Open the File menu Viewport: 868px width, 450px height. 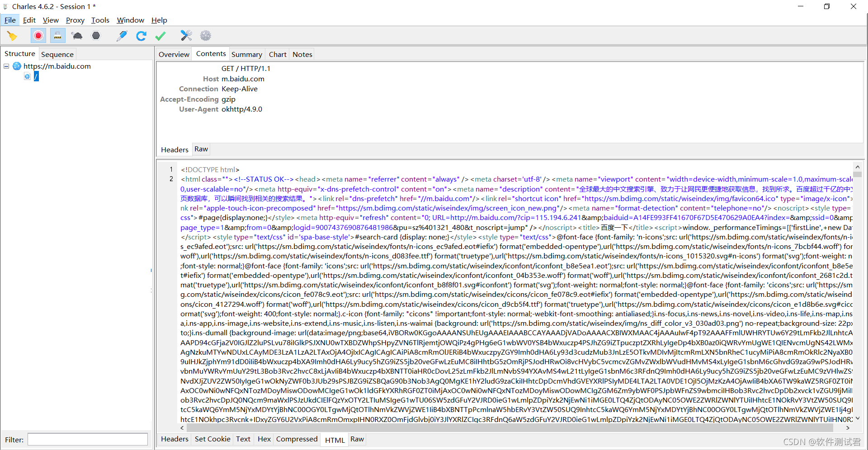(x=10, y=20)
